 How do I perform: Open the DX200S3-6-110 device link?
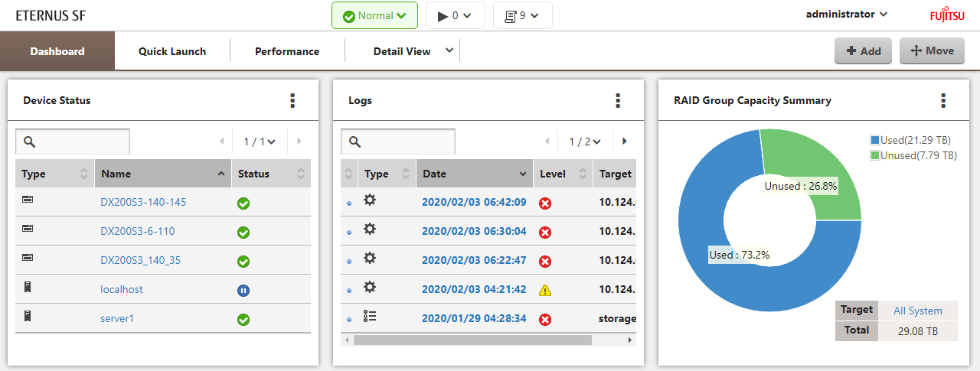click(x=138, y=231)
